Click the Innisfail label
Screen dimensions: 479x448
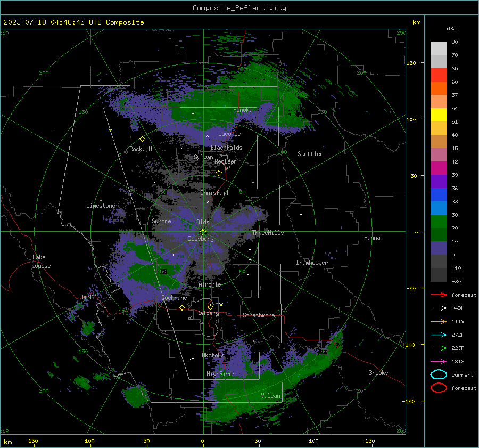tap(214, 193)
